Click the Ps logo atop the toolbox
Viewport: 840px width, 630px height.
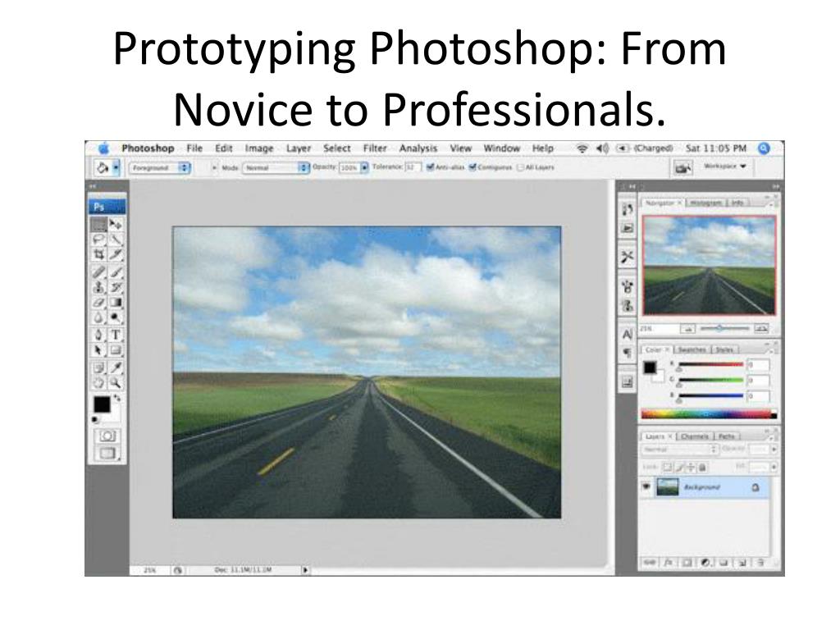coord(107,207)
